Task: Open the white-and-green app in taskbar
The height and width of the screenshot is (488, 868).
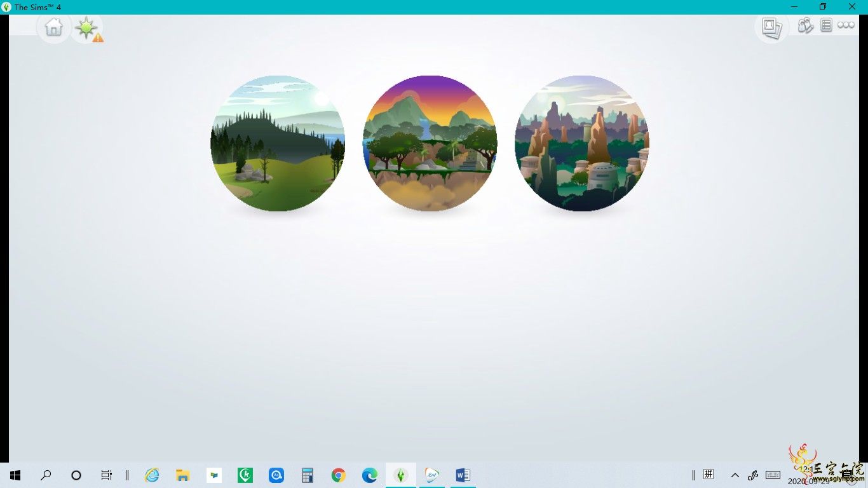Action: pos(214,475)
